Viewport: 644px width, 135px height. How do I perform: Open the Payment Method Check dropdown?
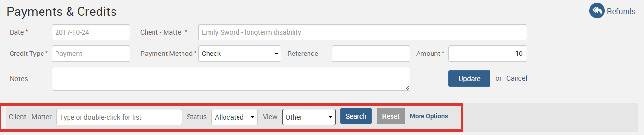239,54
